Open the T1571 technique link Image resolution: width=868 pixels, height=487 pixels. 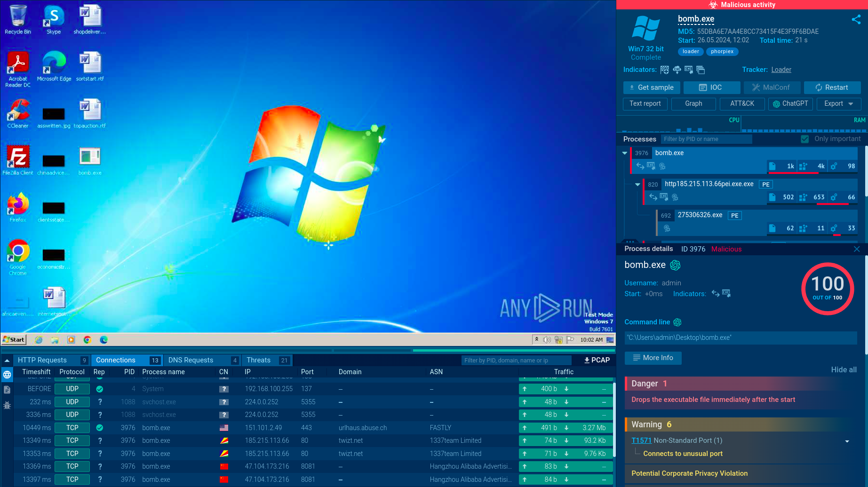pos(641,440)
